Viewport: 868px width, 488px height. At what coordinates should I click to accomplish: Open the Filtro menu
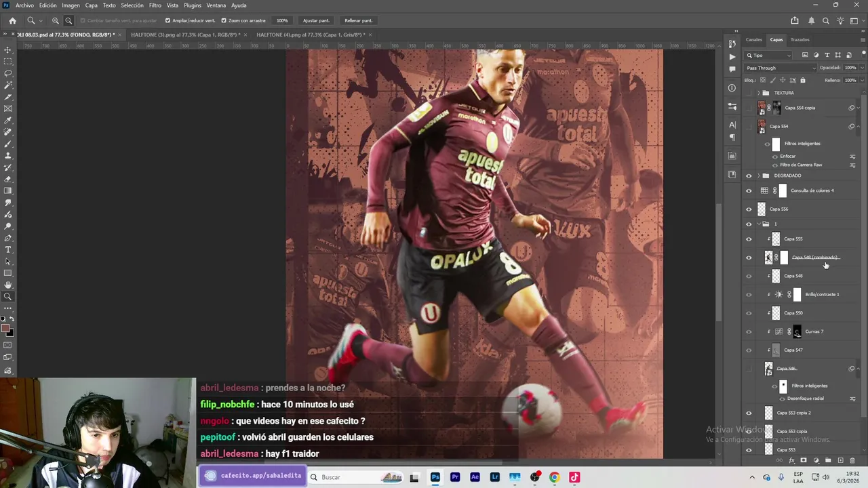click(x=155, y=5)
